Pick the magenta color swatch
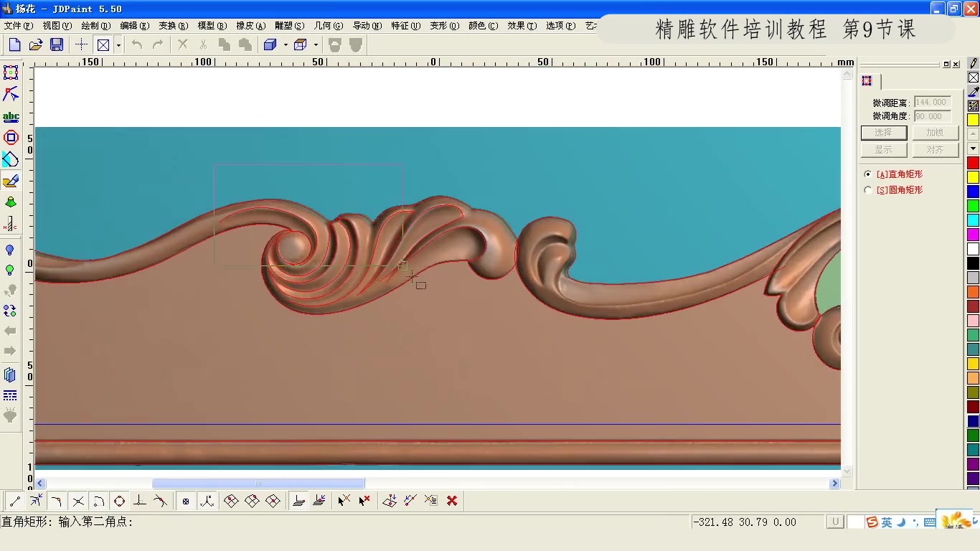Viewport: 980px width, 551px height. [x=974, y=235]
